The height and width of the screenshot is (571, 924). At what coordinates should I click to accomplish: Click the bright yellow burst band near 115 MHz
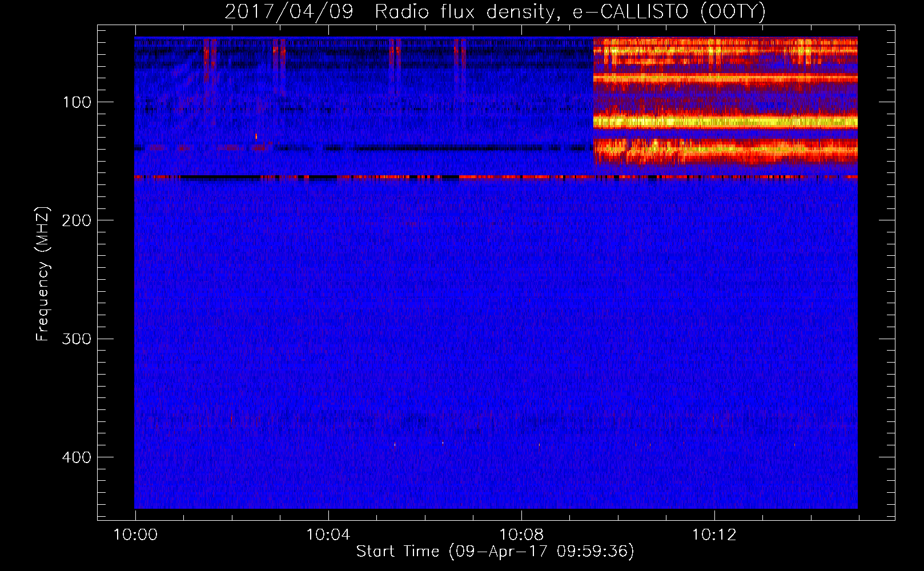pyautogui.click(x=725, y=122)
